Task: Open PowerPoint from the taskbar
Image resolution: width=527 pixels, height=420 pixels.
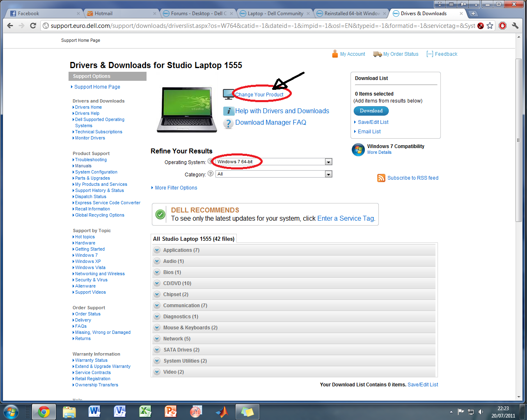Action: pyautogui.click(x=171, y=412)
